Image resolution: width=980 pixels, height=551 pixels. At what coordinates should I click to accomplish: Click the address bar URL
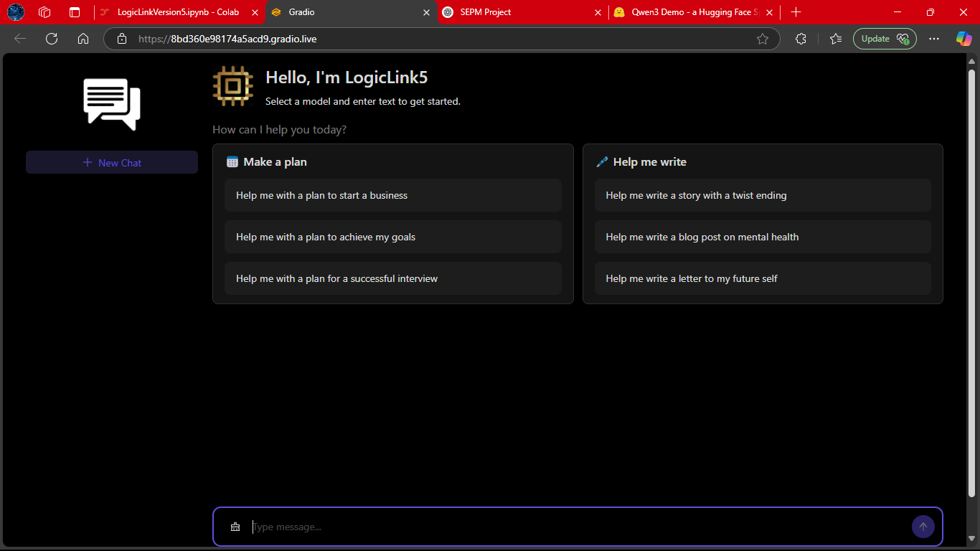pyautogui.click(x=227, y=39)
